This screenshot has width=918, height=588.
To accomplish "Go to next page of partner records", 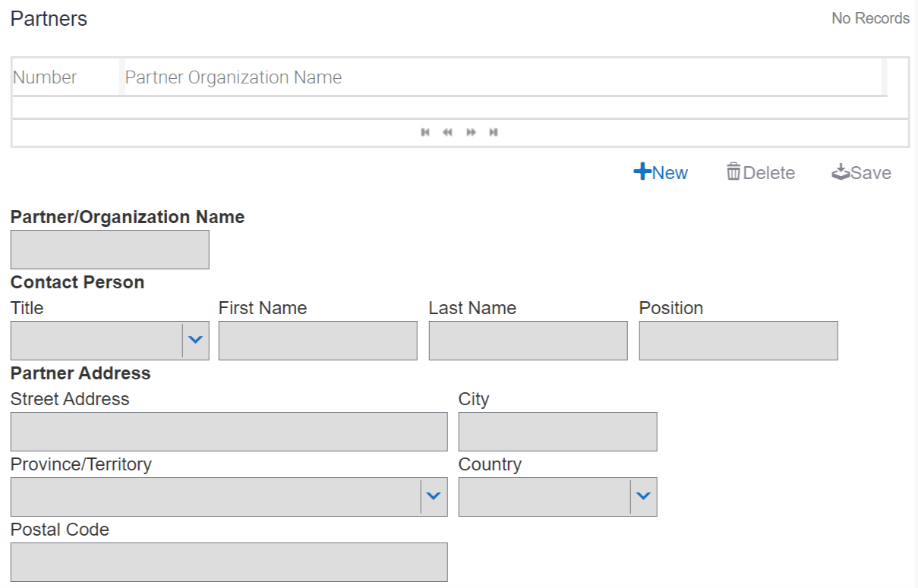I will (471, 133).
